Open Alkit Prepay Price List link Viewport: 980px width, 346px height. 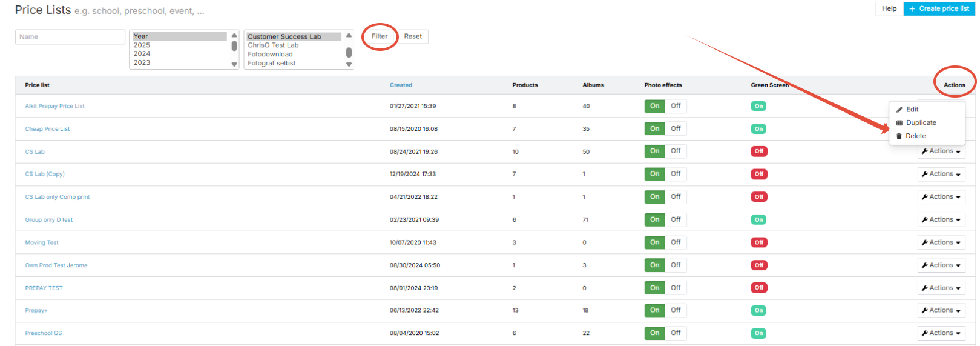[54, 106]
